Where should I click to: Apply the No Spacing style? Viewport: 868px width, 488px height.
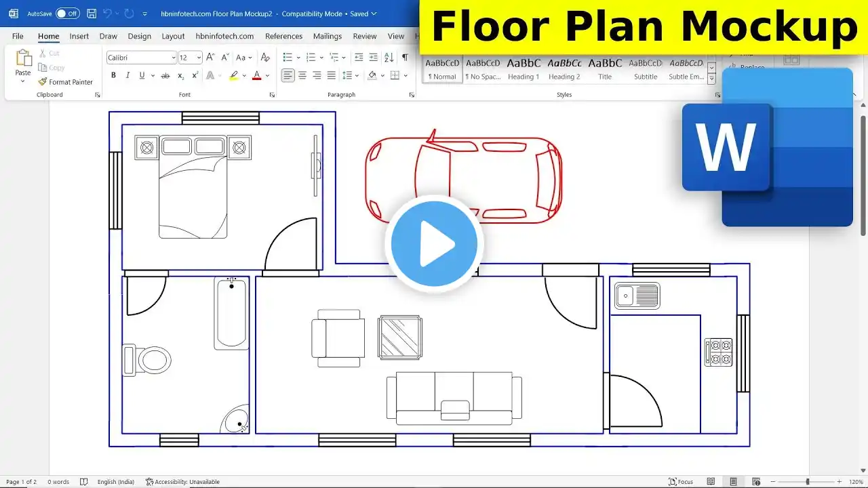[483, 69]
